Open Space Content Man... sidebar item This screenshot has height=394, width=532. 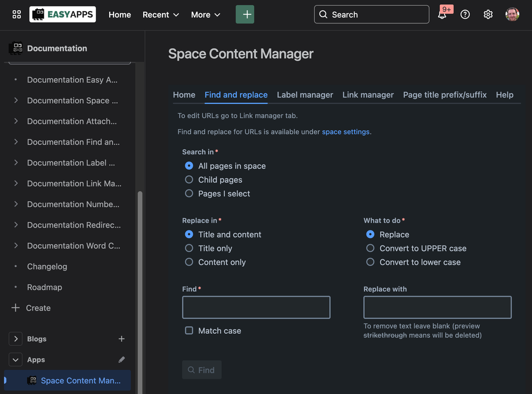(68, 381)
